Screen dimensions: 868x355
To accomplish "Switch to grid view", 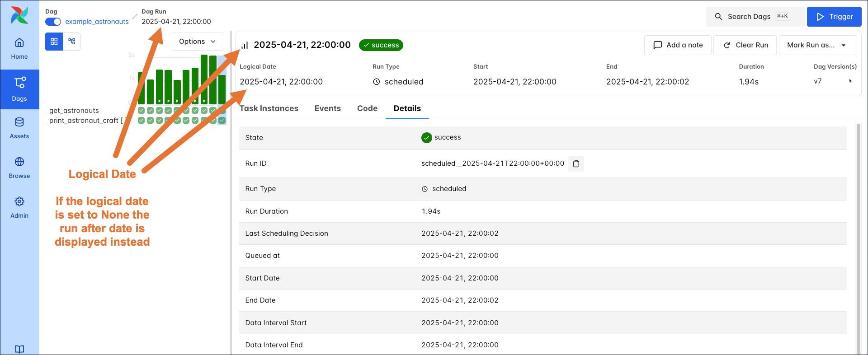I will (54, 42).
